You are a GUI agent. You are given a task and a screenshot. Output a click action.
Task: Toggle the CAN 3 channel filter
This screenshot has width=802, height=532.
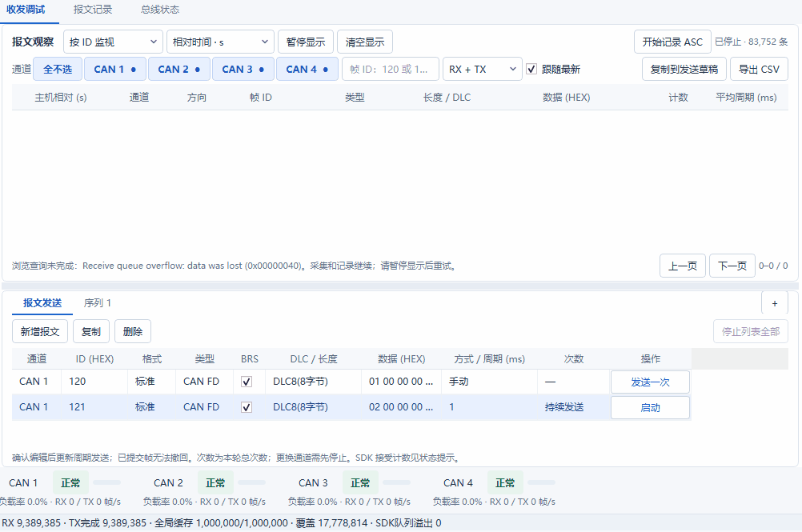tap(243, 69)
